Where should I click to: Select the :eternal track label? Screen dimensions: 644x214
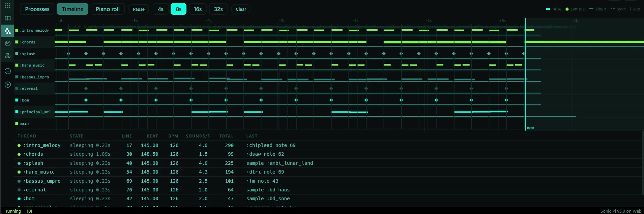pos(29,88)
